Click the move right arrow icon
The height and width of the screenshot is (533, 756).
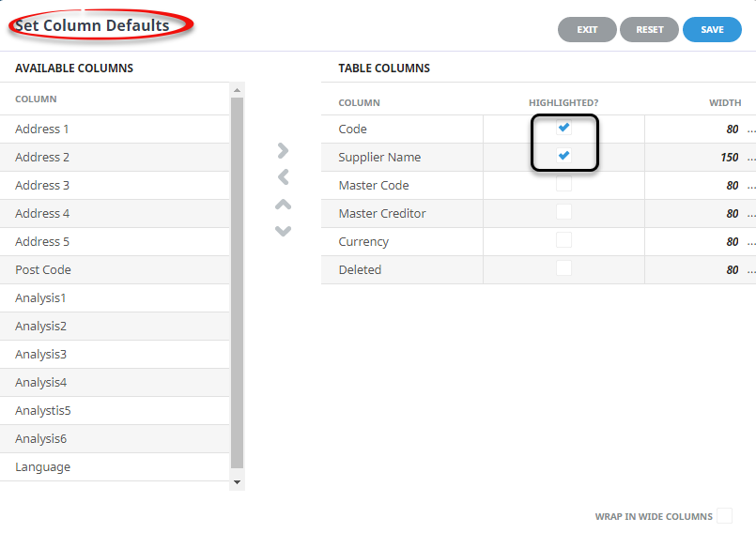pyautogui.click(x=283, y=150)
